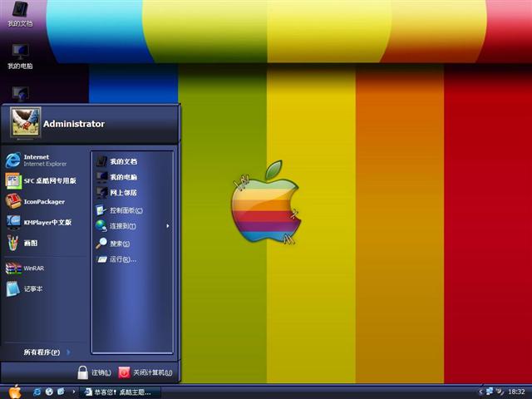Viewport: 532px width, 399px height.
Task: Click the Administrator user name
Action: tap(74, 124)
